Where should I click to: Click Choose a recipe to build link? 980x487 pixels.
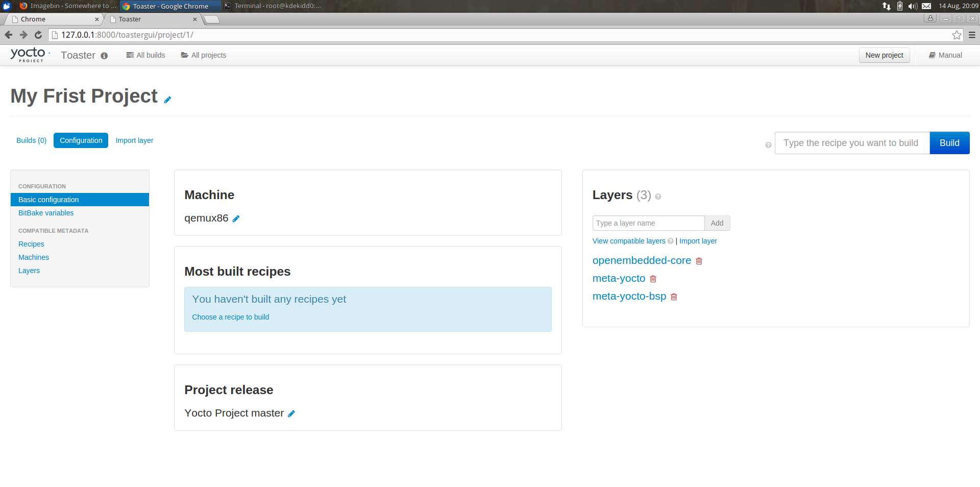click(231, 317)
